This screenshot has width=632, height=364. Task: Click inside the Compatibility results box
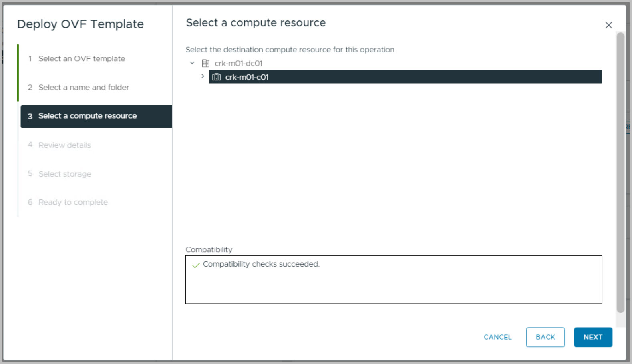point(393,286)
